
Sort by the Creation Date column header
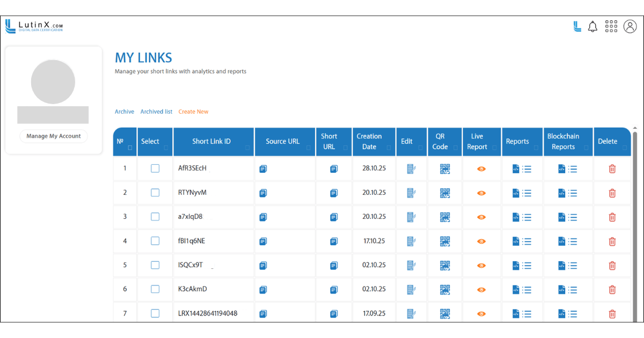point(369,142)
